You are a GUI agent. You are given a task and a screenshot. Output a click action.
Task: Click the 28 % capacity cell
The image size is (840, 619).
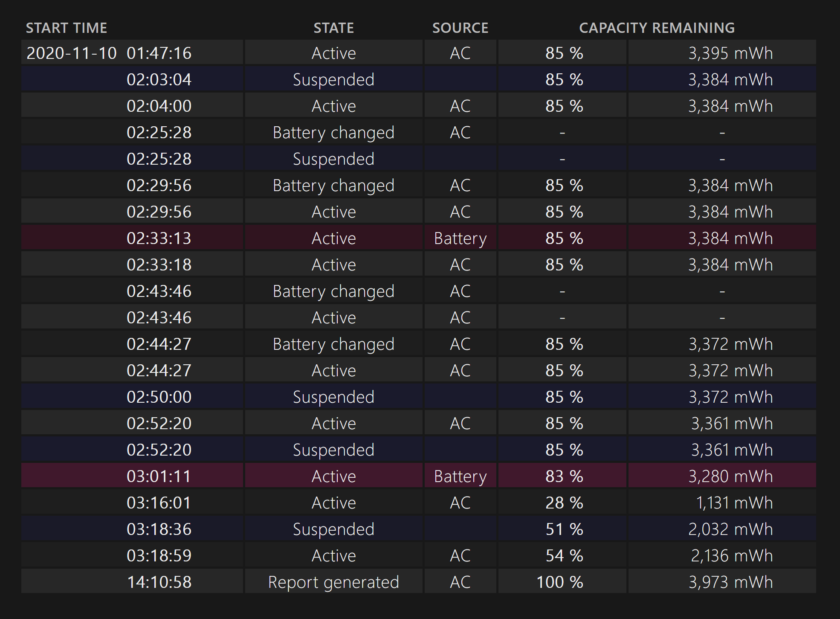point(564,503)
